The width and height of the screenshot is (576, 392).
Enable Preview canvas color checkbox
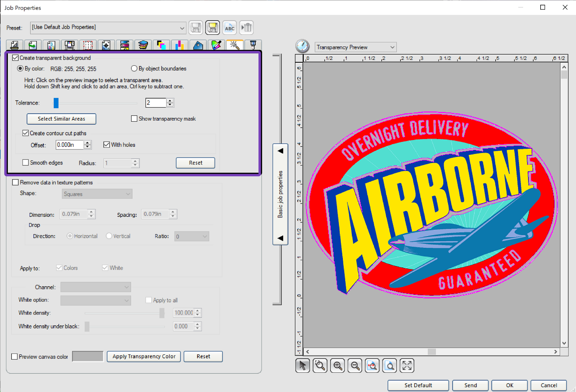[14, 357]
